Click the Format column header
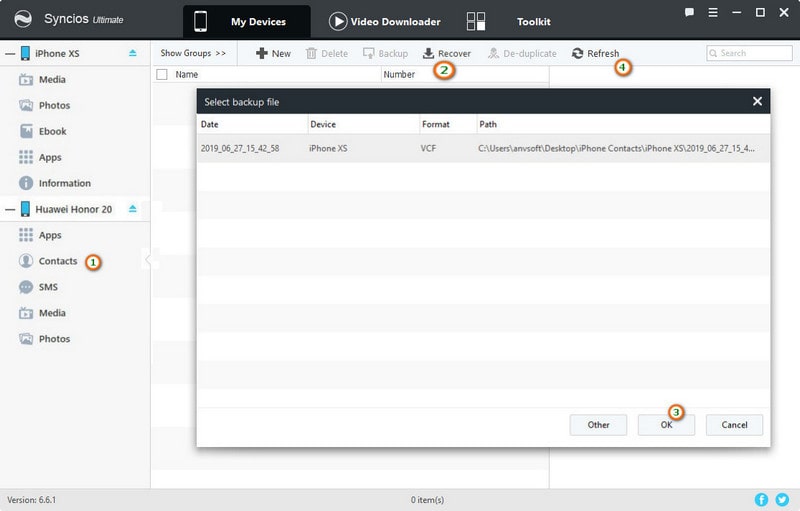The width and height of the screenshot is (800, 511). 447,124
